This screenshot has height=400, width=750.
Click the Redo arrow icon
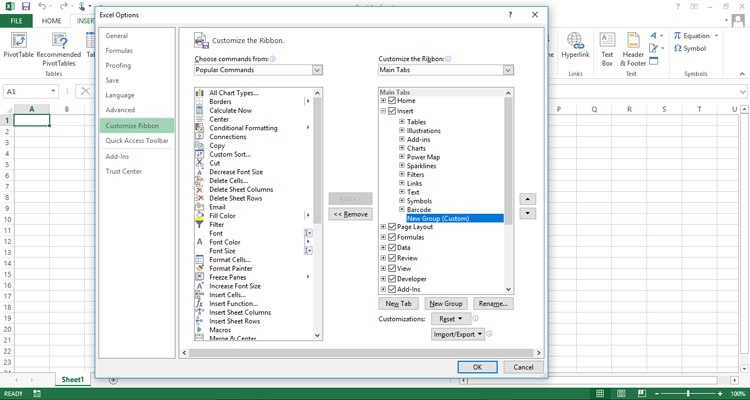pyautogui.click(x=64, y=6)
